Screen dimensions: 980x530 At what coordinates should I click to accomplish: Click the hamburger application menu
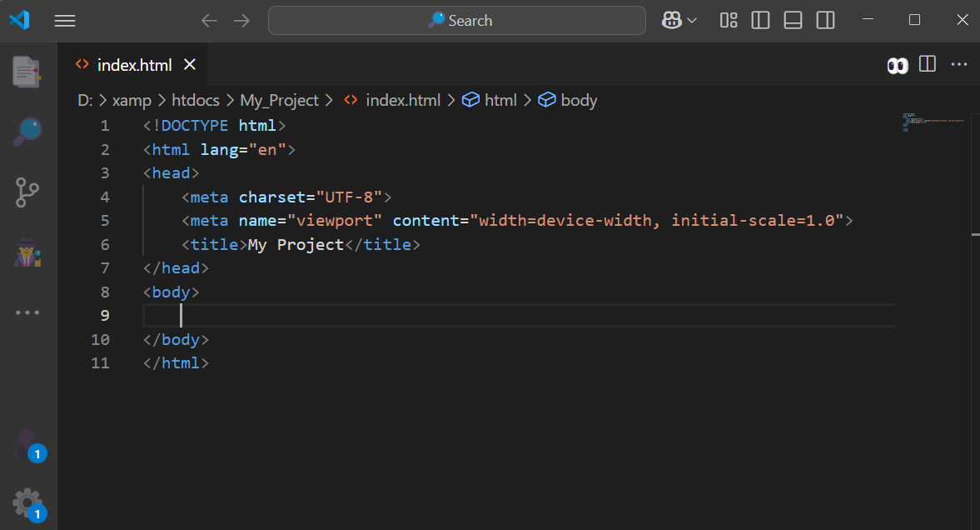pyautogui.click(x=65, y=21)
